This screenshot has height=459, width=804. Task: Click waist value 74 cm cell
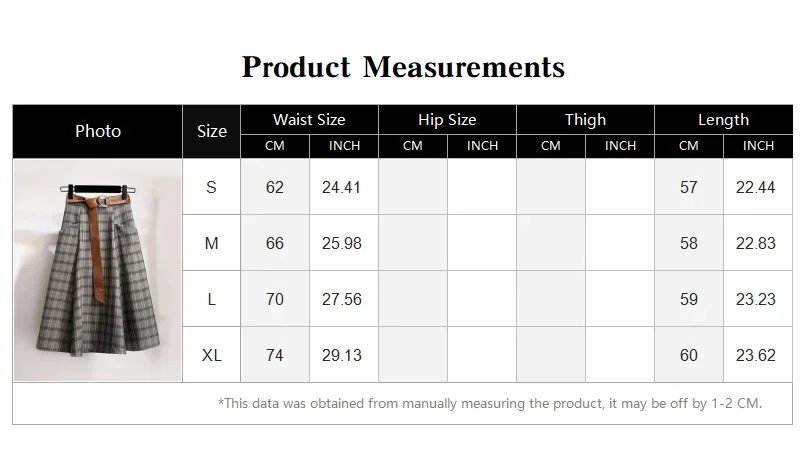[275, 355]
